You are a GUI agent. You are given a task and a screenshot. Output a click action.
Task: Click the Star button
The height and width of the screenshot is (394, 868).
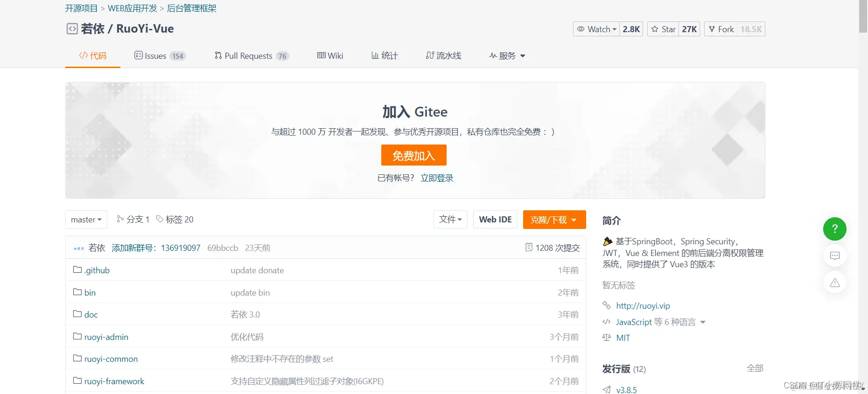(x=663, y=29)
